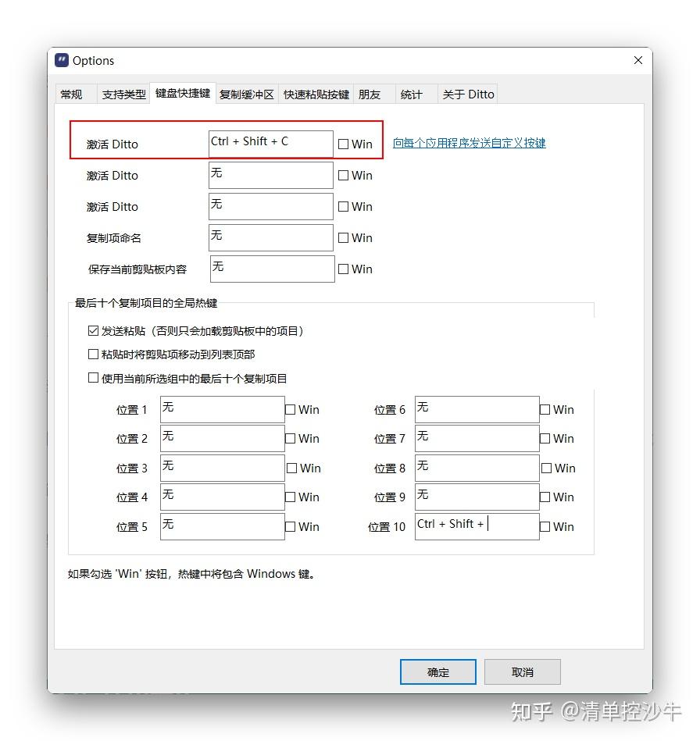This screenshot has width=700, height=741.
Task: Click the hotkey field showing Ctrl + Shift + C
Action: pos(271,144)
